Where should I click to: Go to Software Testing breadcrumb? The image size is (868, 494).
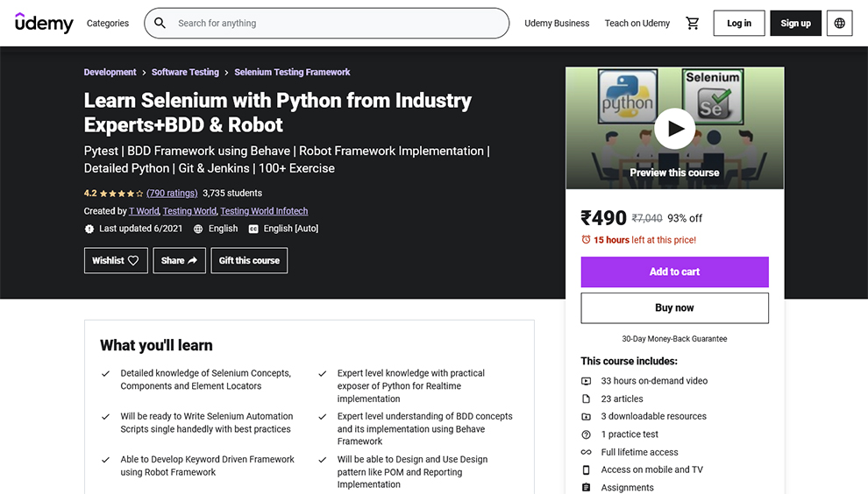(185, 72)
